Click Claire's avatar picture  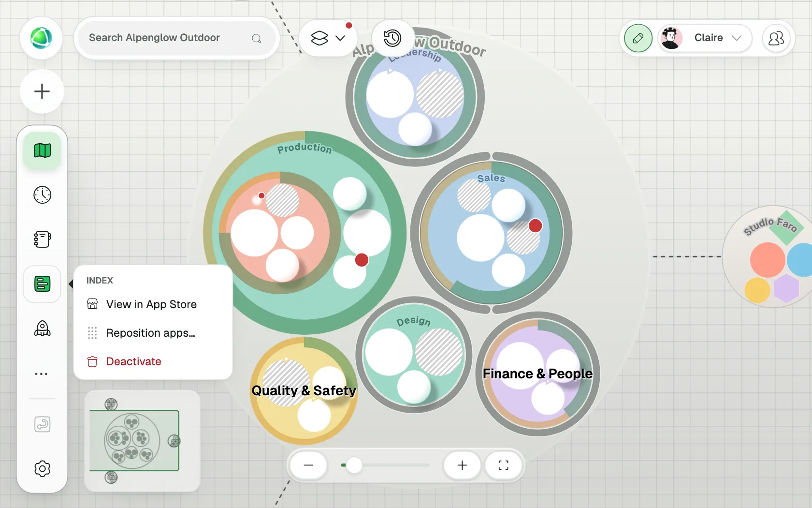[x=671, y=38]
